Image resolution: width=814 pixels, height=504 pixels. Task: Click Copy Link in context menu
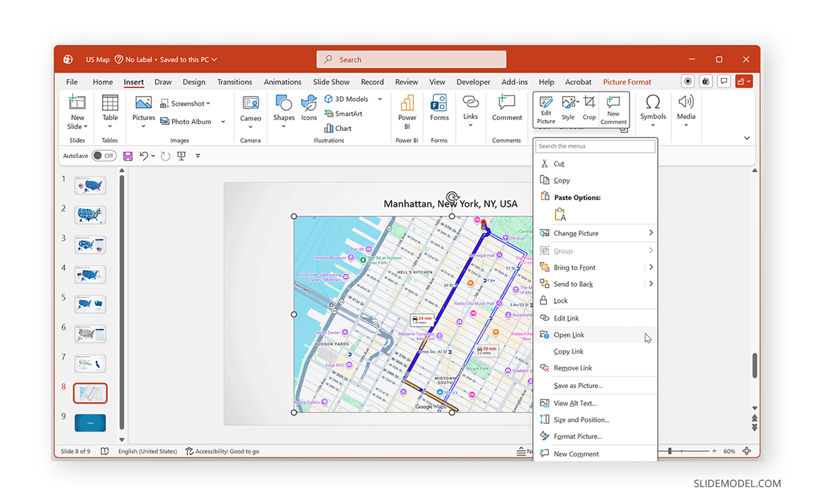click(x=596, y=351)
